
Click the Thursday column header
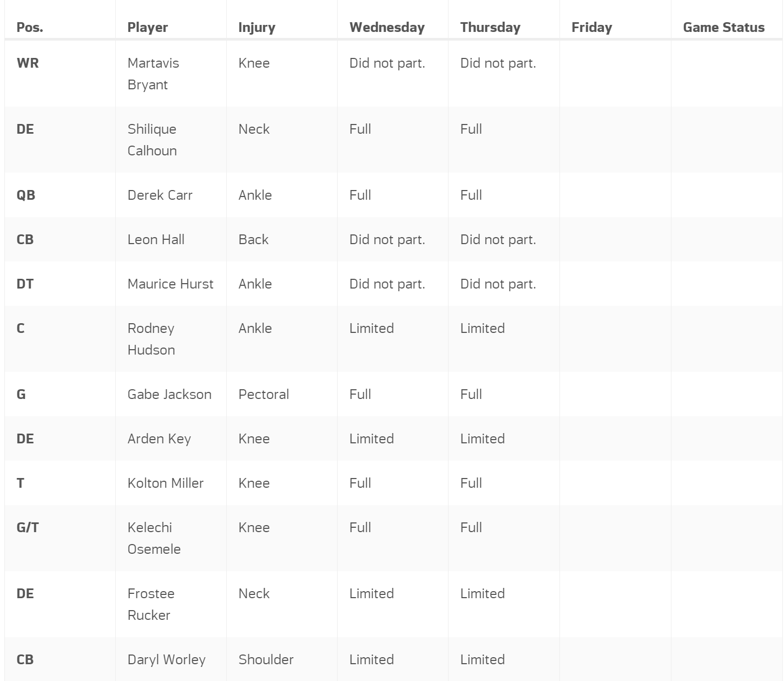[x=490, y=27]
